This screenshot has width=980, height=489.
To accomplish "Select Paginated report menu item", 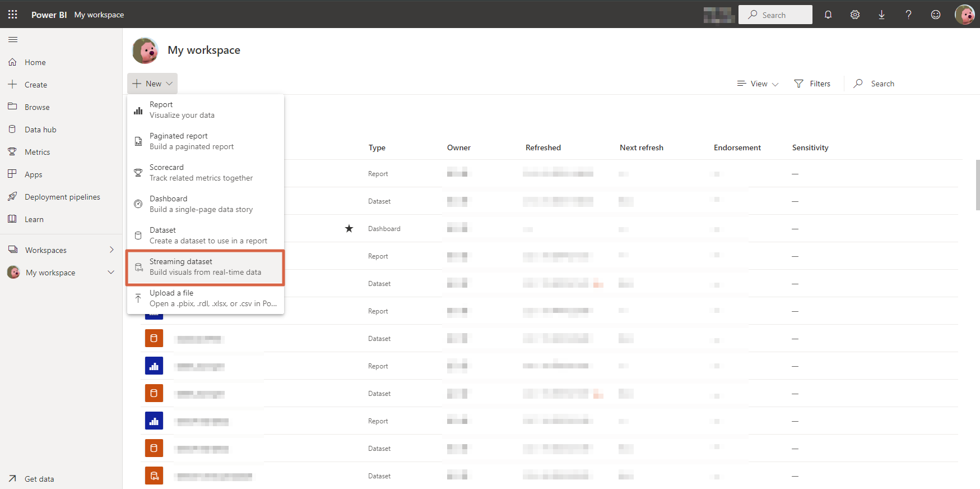I will (206, 141).
